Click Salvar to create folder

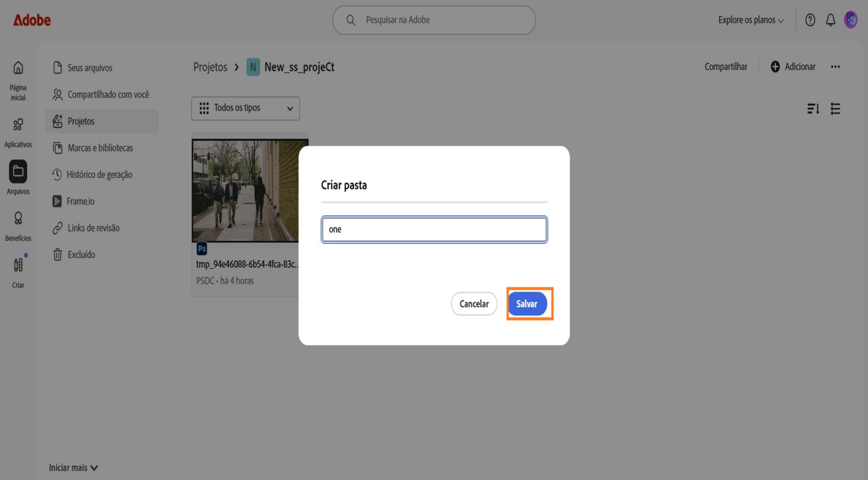527,304
